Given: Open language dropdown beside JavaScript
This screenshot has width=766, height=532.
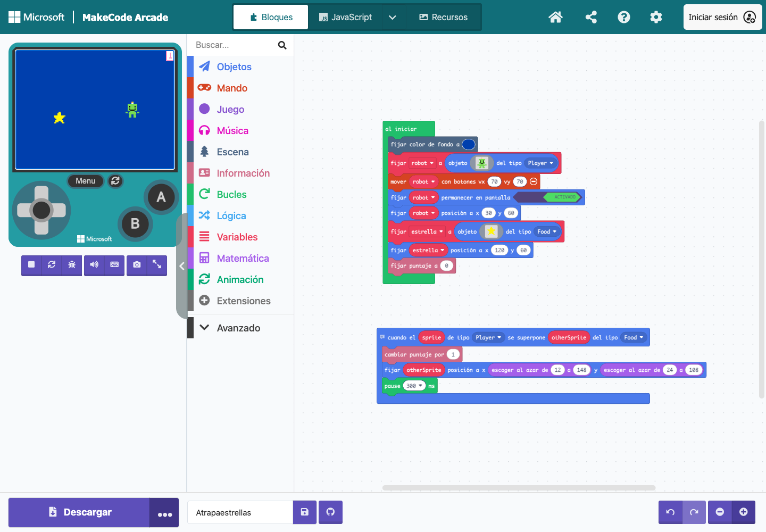Looking at the screenshot, I should click(x=393, y=17).
